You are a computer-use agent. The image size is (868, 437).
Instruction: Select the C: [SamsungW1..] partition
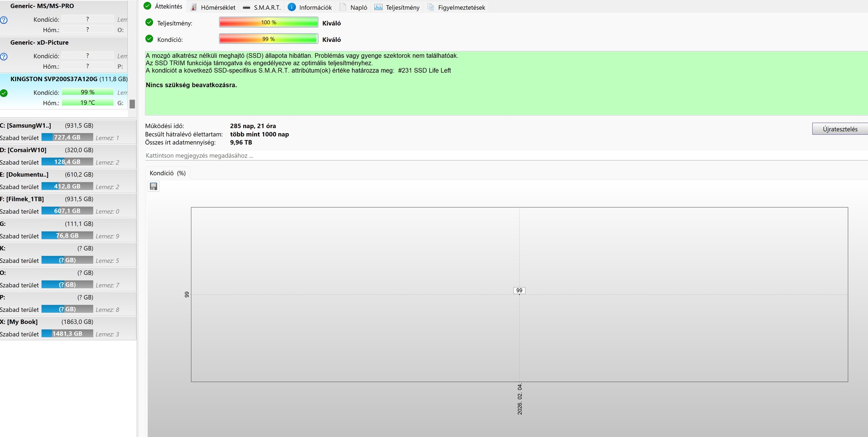(x=68, y=131)
